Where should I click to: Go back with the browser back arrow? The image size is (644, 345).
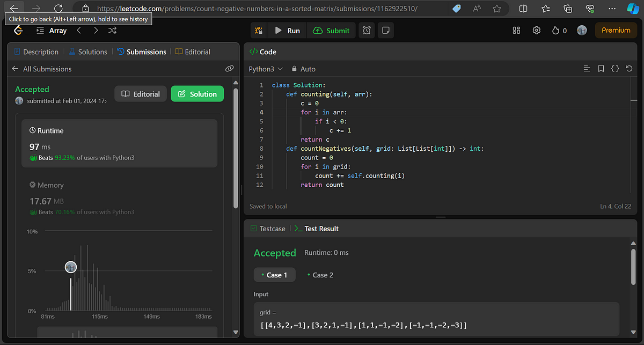14,9
